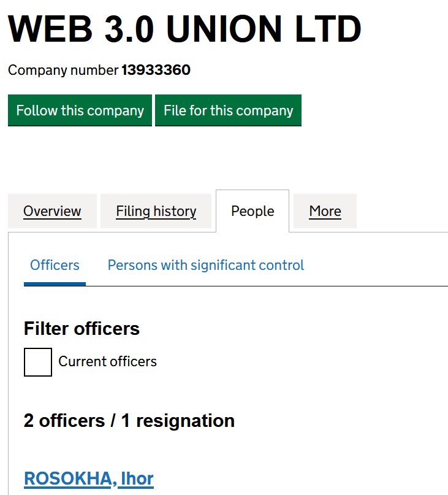View Persons with significant control

[206, 266]
